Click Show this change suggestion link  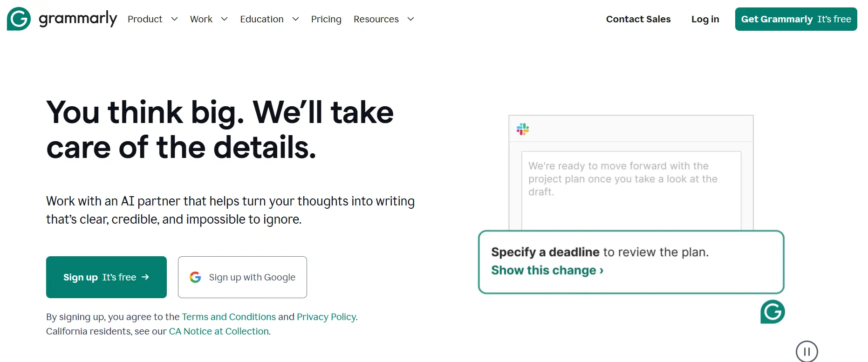click(547, 270)
